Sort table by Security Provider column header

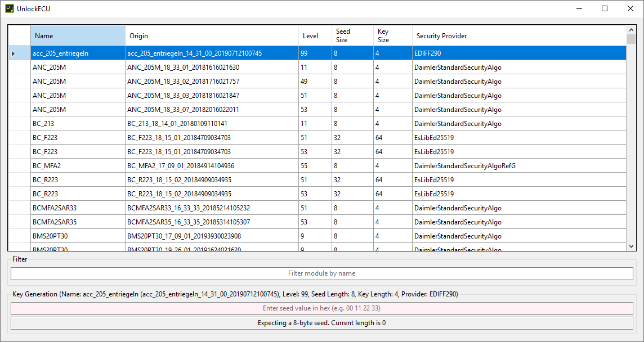click(519, 36)
